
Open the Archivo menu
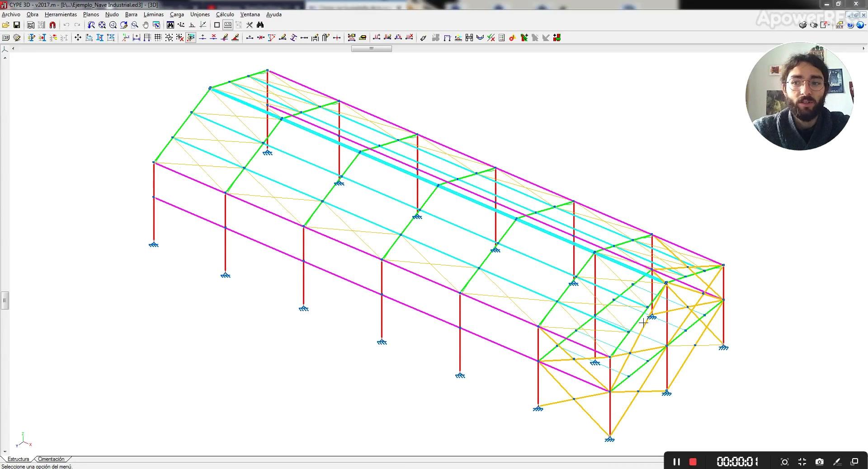(11, 14)
